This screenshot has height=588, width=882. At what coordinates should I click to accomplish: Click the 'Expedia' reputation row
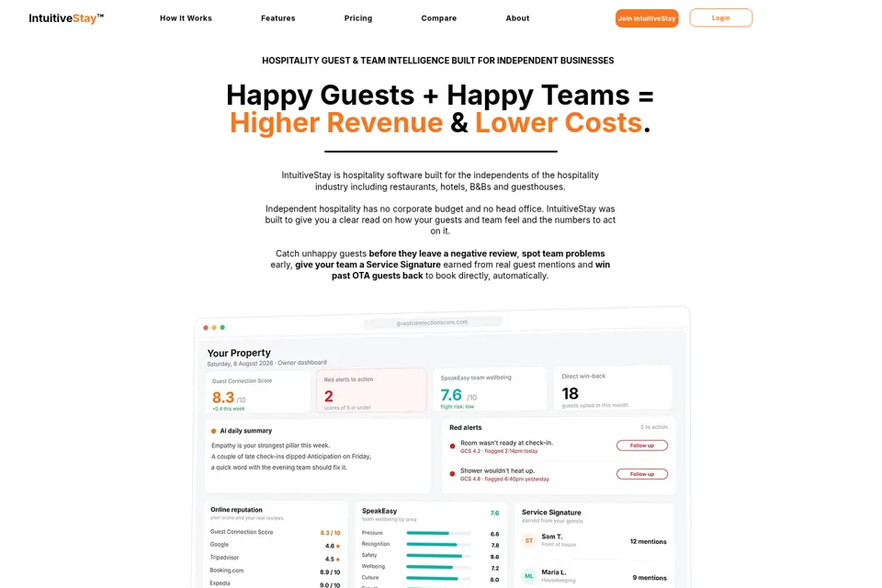(275, 584)
